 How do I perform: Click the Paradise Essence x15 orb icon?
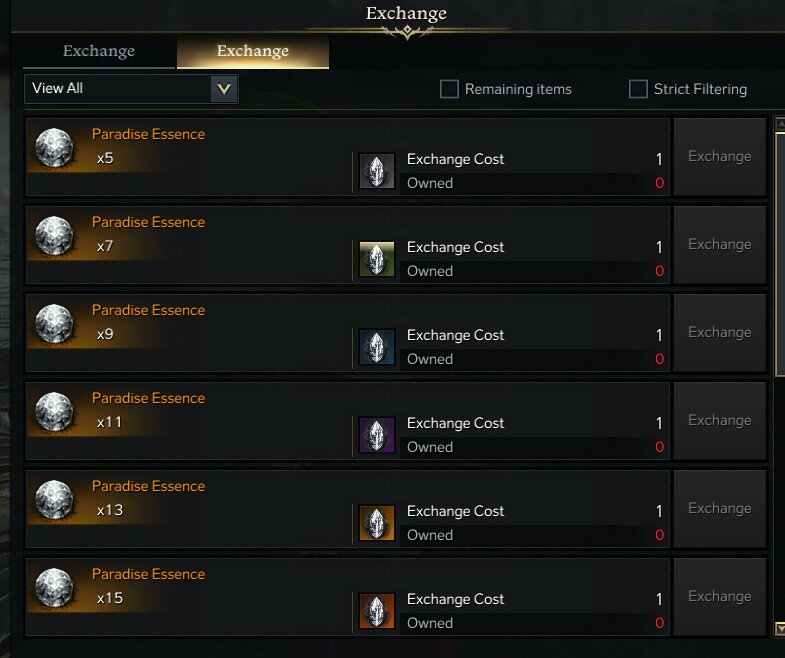pos(54,588)
